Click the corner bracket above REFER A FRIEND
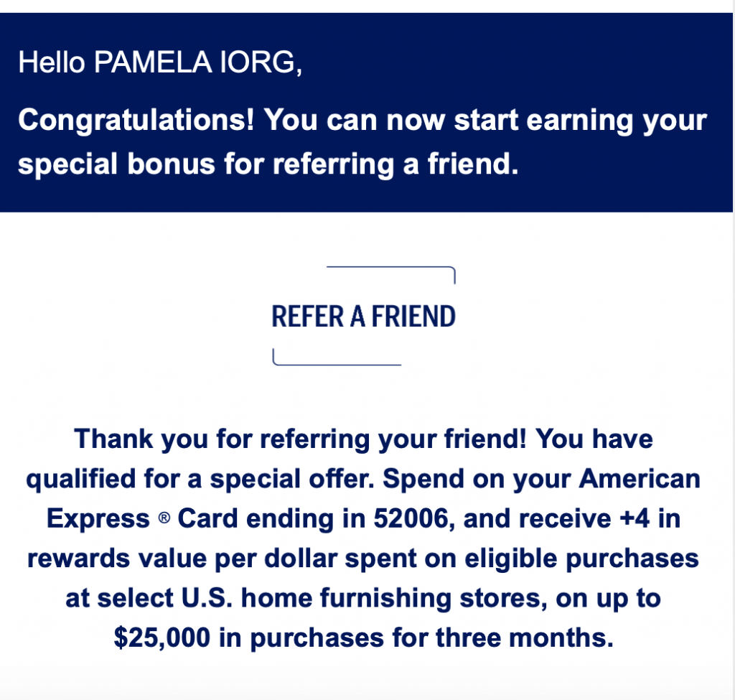 click(x=391, y=270)
